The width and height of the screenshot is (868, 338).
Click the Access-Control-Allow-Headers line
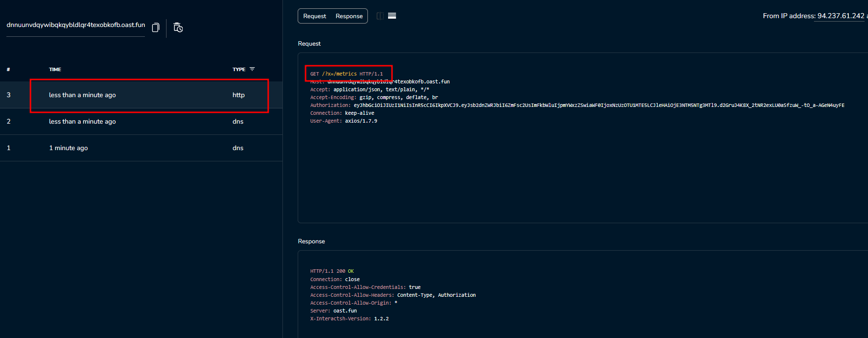click(392, 295)
